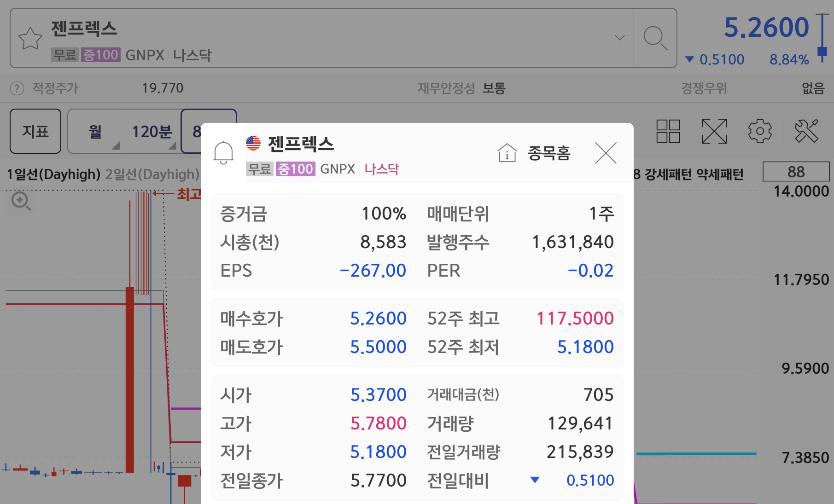The image size is (834, 504).
Task: Click 1일선(Dayhigh) indicator legend
Action: (53, 174)
